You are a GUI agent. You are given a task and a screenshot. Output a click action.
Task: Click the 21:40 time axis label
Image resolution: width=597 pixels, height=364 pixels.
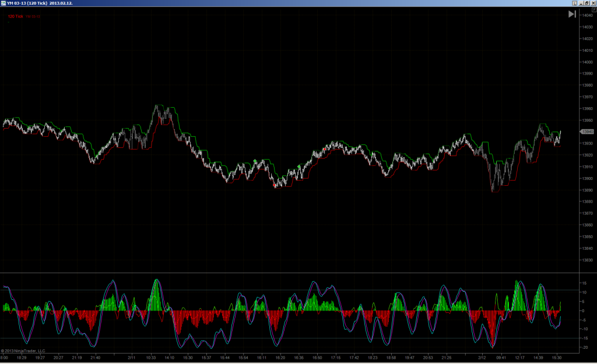pyautogui.click(x=95, y=358)
